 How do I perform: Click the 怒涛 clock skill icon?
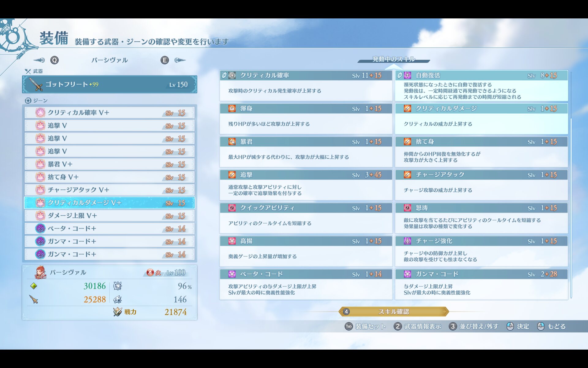click(407, 208)
